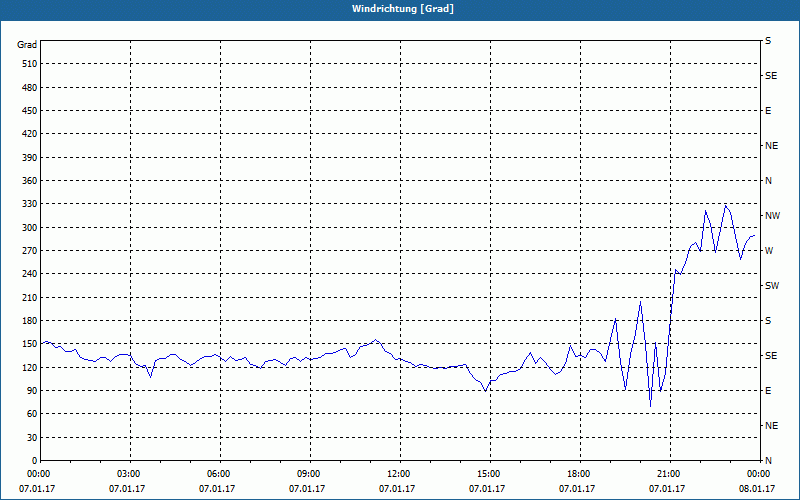Click the 00:00 label above the 08.01.17 date
Image resolution: width=800 pixels, height=500 pixels.
pos(760,474)
